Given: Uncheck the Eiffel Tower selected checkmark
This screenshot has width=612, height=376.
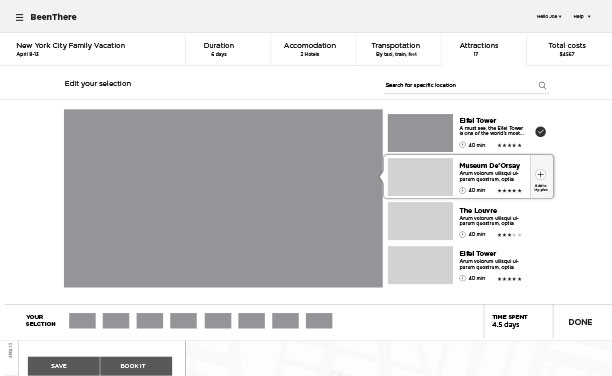Looking at the screenshot, I should (540, 132).
